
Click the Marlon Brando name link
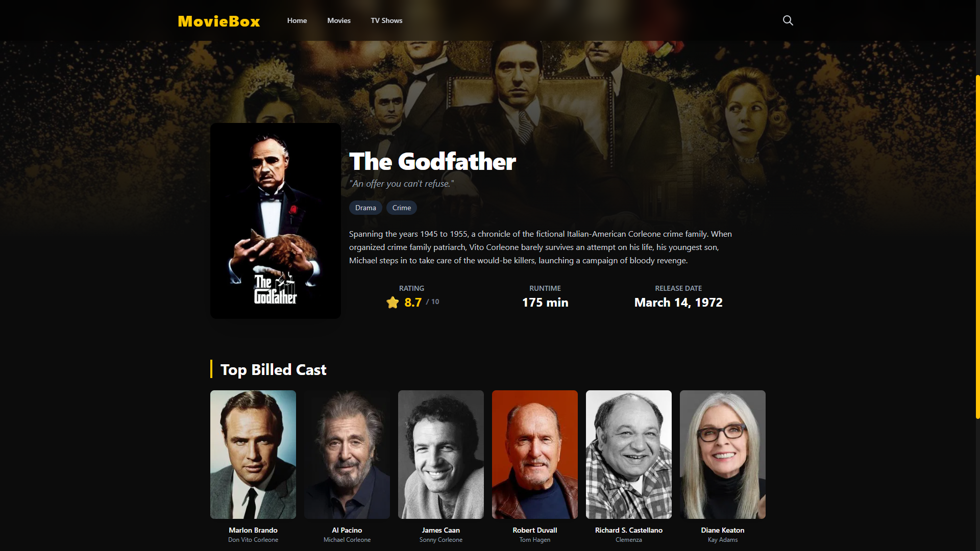[253, 530]
